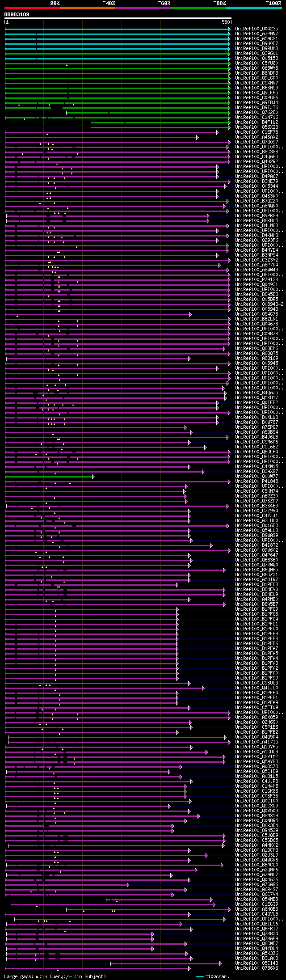286x980 pixels.
Task: Click the UniRef100_P79128 label
Action: [x=257, y=279]
